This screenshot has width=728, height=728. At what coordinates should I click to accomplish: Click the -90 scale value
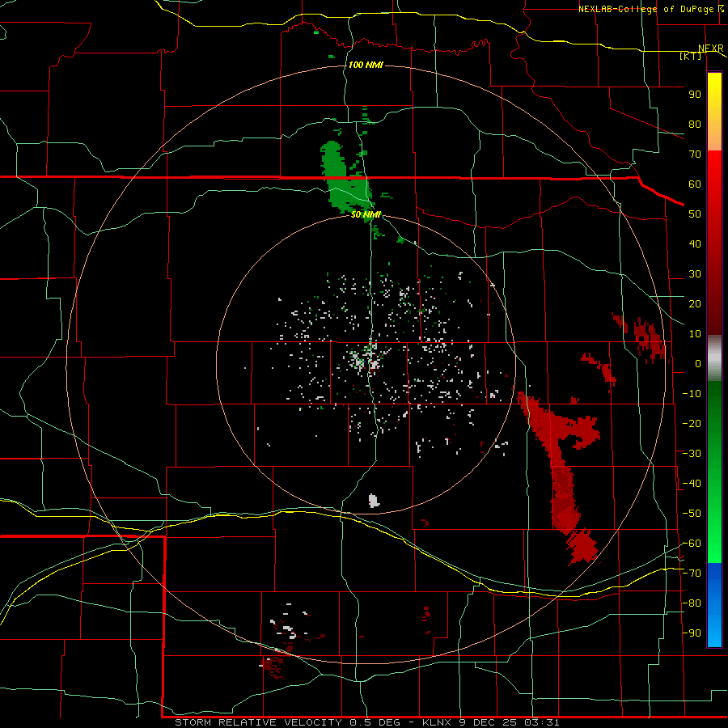point(692,633)
